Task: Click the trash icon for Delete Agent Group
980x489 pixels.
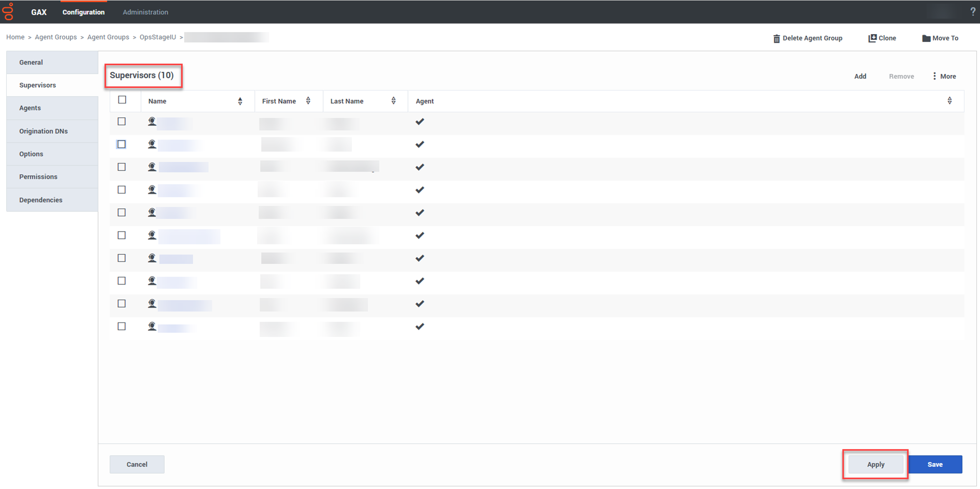Action: pyautogui.click(x=776, y=38)
